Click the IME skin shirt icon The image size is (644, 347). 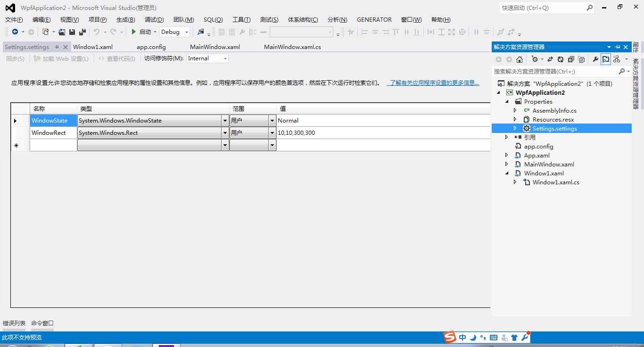(x=514, y=338)
